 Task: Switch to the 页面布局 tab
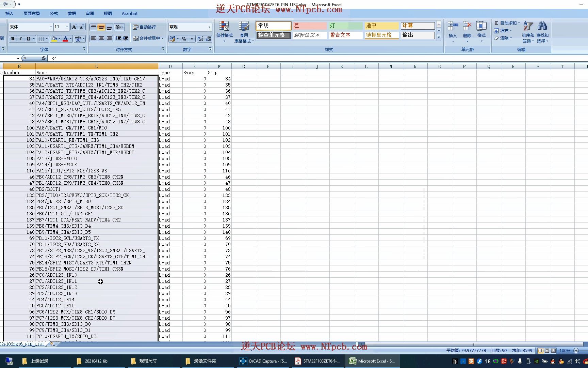[32, 14]
